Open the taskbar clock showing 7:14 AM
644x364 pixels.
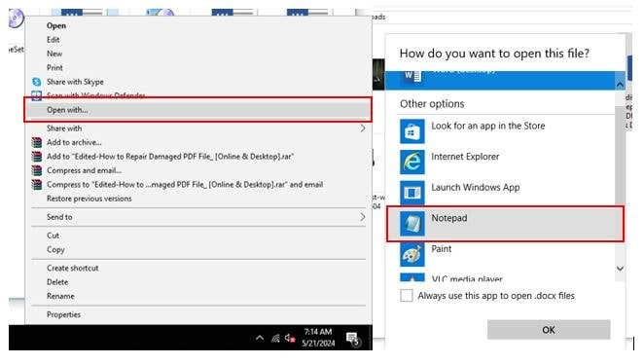(318, 338)
